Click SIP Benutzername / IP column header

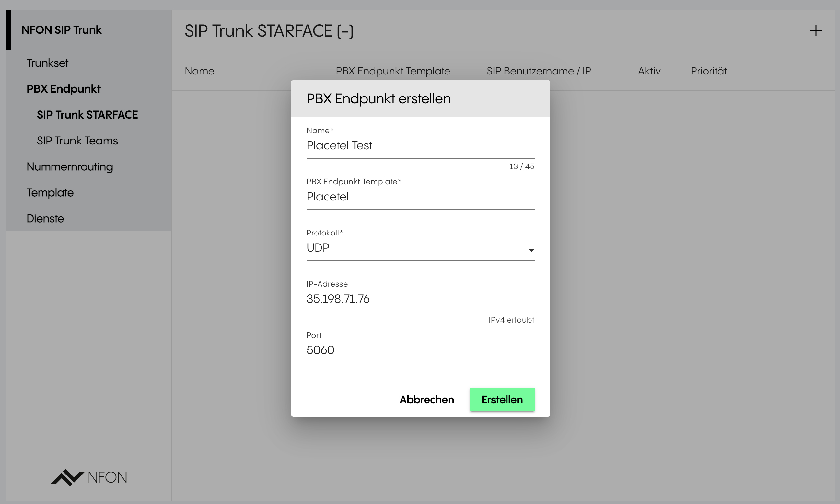click(539, 71)
